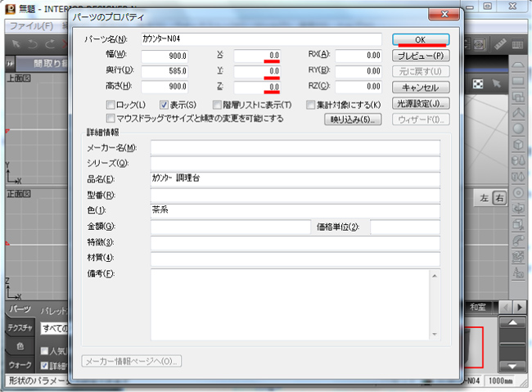This screenshot has height=392, width=532.
Task: Click the checkerboard pattern icon
Action: [478, 83]
